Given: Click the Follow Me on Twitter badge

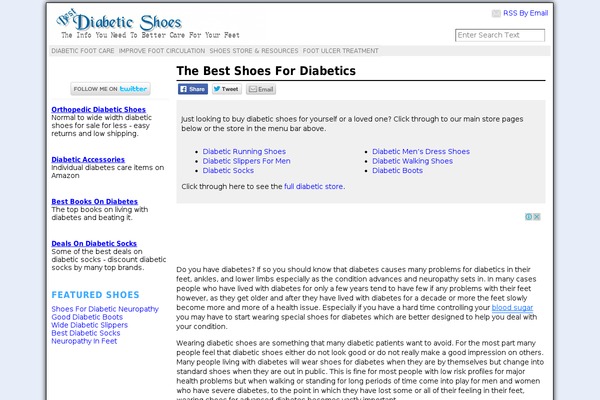Looking at the screenshot, I should (110, 89).
